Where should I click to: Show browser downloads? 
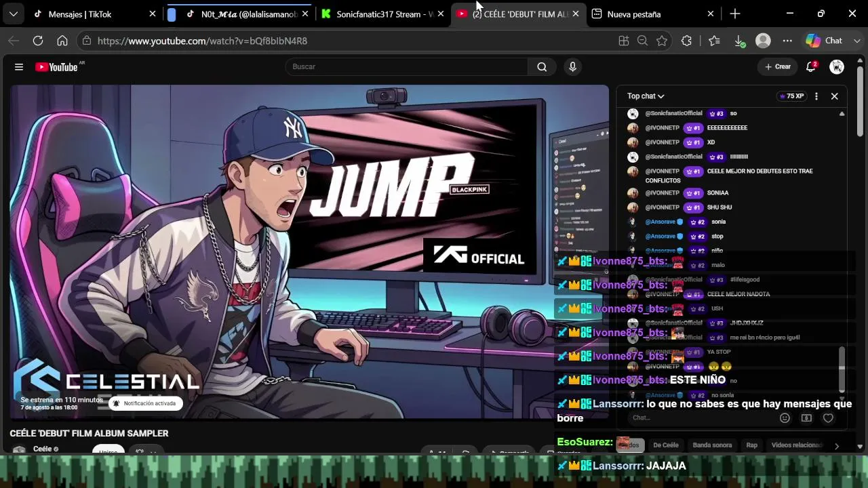[740, 41]
